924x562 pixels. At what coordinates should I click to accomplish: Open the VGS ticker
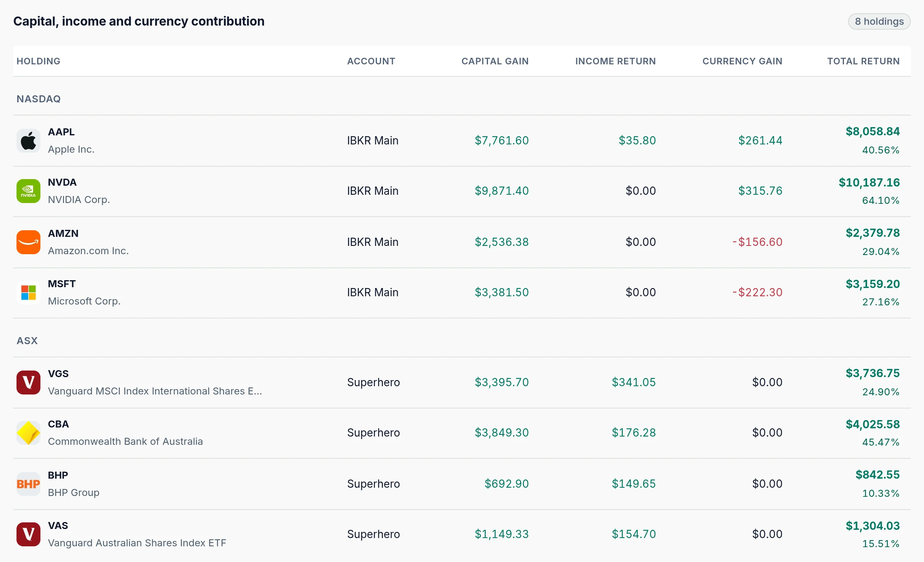pyautogui.click(x=58, y=374)
